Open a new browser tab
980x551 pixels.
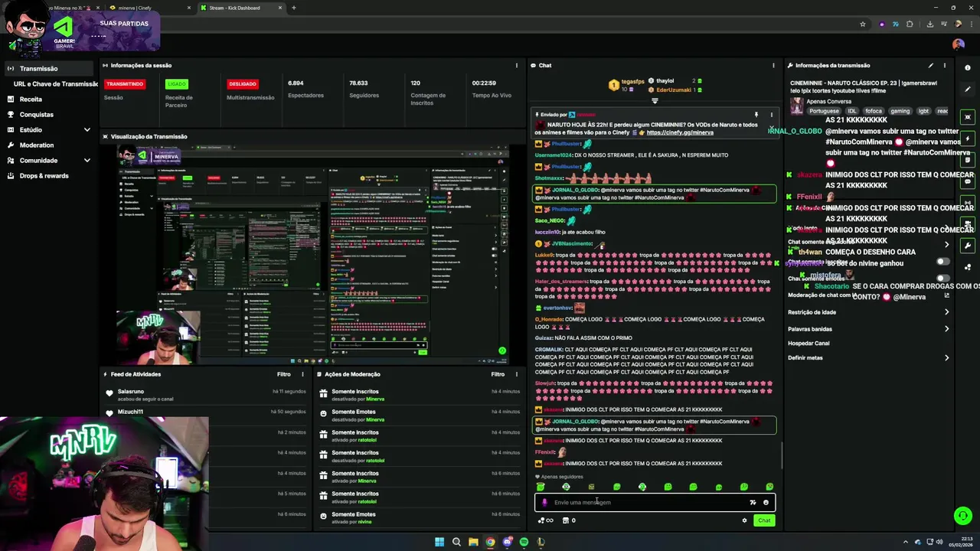(293, 8)
